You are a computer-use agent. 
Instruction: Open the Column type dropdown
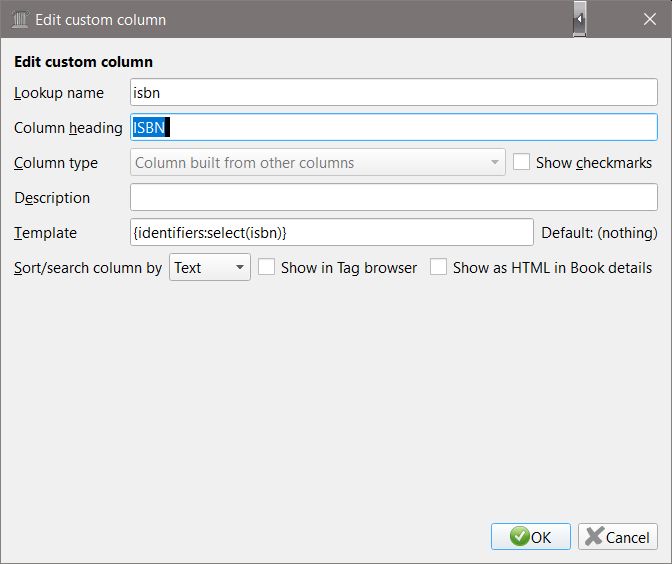318,163
